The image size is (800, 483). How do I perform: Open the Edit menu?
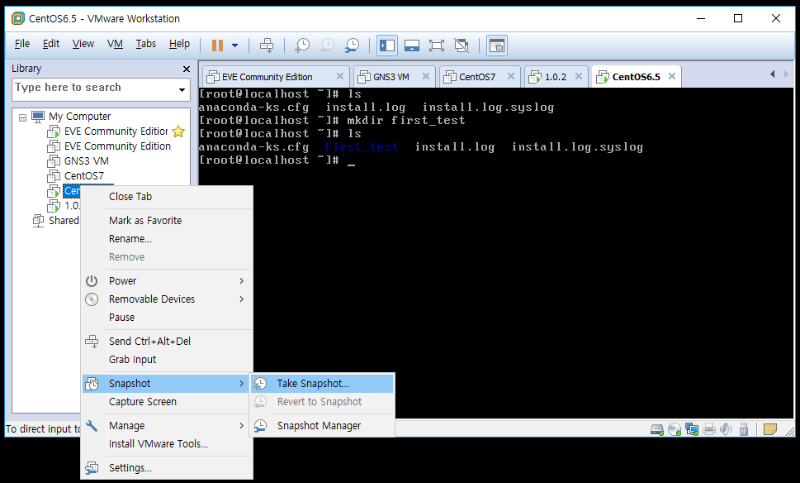click(51, 44)
